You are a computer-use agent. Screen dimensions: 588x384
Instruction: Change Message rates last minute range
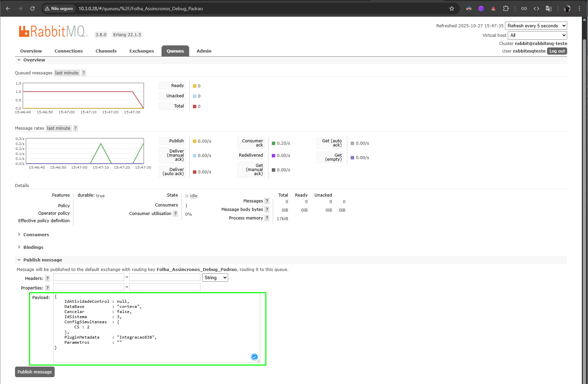pyautogui.click(x=59, y=128)
